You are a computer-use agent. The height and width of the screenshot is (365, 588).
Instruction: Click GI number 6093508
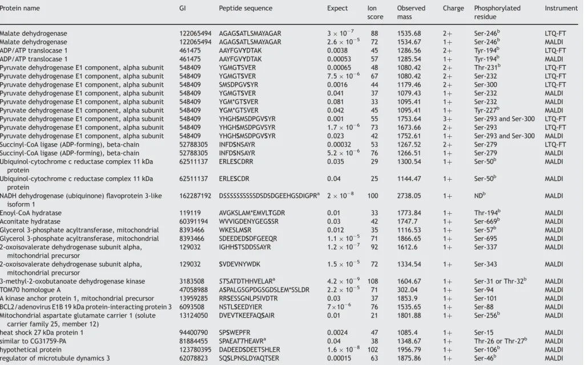point(192,307)
